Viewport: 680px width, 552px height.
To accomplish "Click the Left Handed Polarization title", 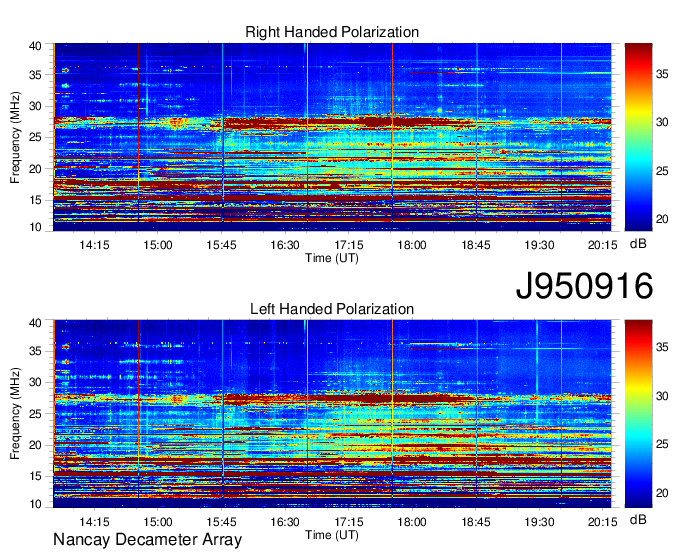I will (x=332, y=309).
